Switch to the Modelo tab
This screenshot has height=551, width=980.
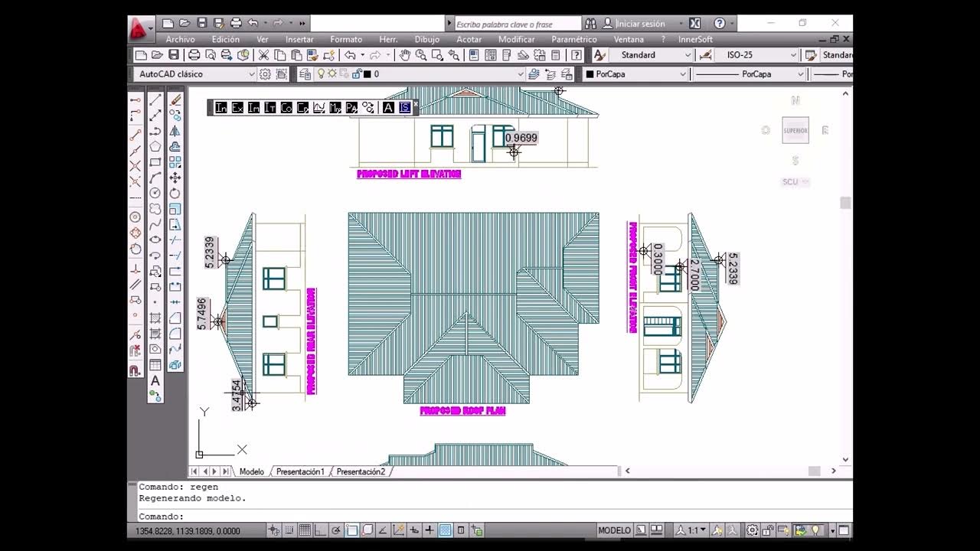coord(251,471)
